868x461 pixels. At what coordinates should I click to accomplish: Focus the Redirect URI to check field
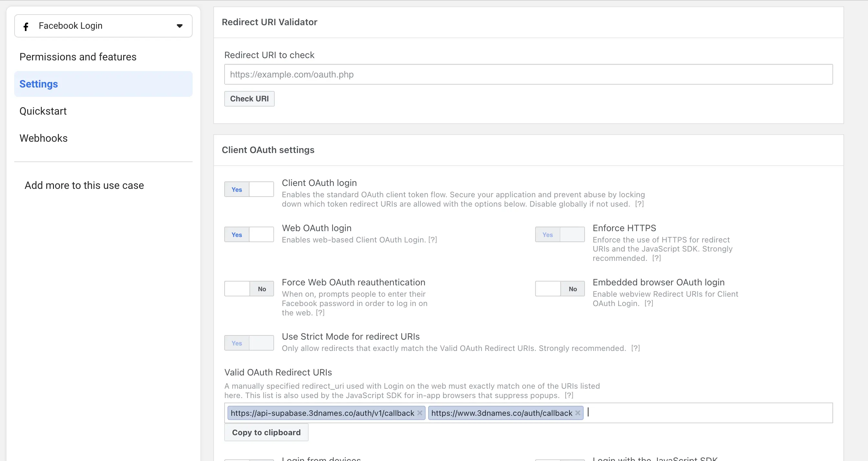tap(528, 74)
